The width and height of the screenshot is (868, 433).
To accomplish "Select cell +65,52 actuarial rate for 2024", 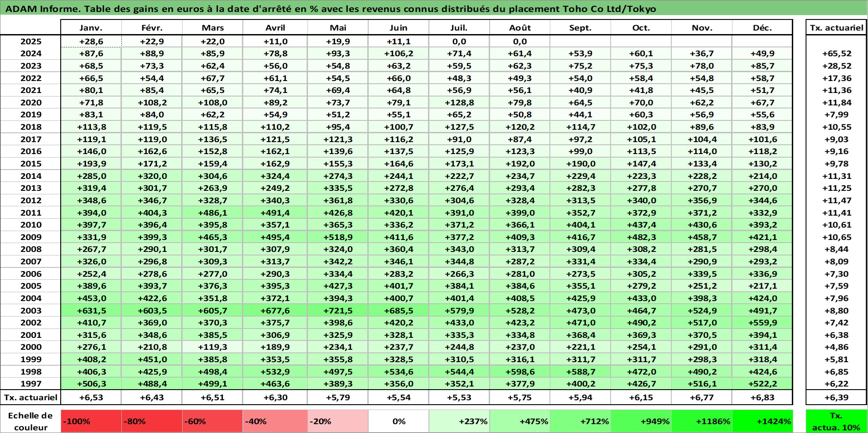I will click(837, 54).
